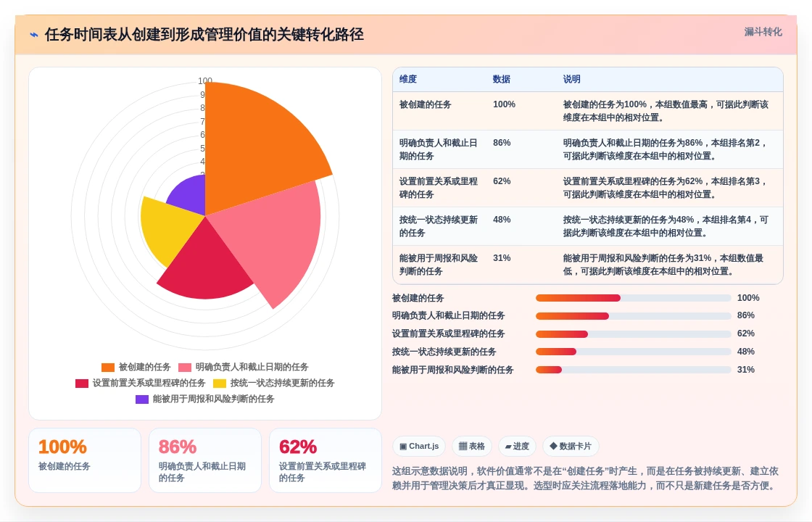Click the 100% cell in the table
The height and width of the screenshot is (522, 812).
pos(504,104)
